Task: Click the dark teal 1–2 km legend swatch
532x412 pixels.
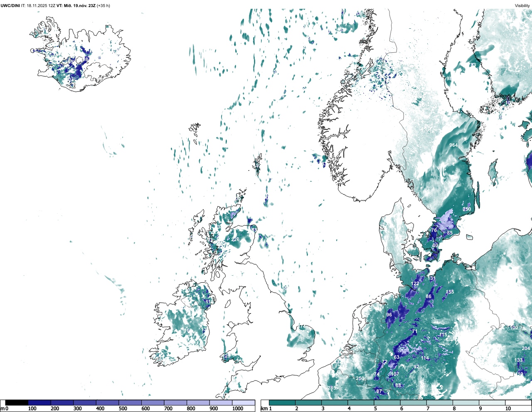Action: (282, 403)
